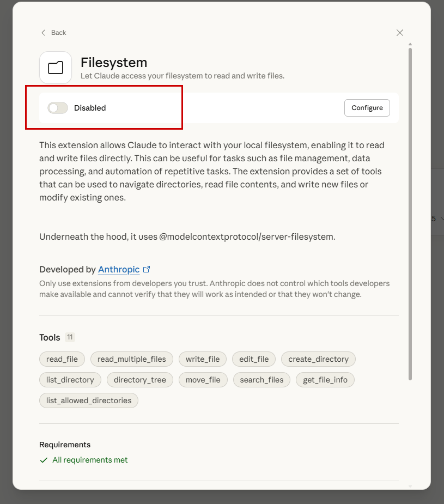Image resolution: width=444 pixels, height=504 pixels.
Task: Open the Configure settings button
Action: click(367, 108)
